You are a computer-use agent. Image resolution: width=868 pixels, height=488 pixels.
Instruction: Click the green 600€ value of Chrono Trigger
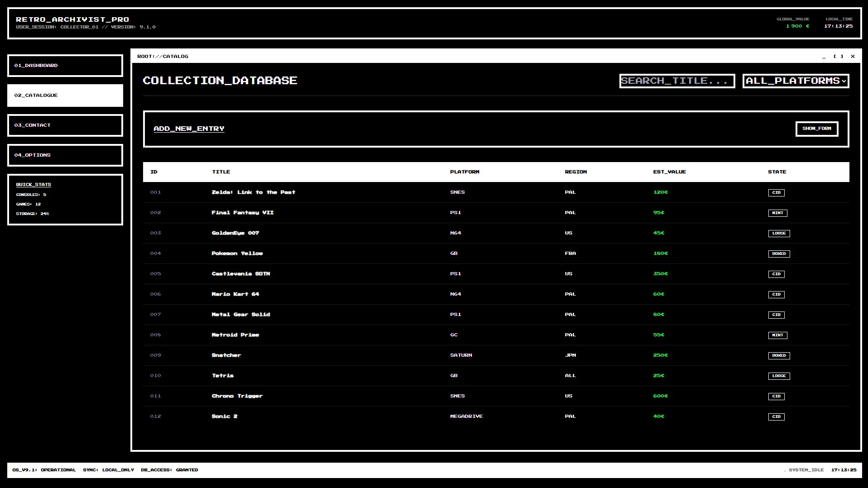pyautogui.click(x=660, y=396)
